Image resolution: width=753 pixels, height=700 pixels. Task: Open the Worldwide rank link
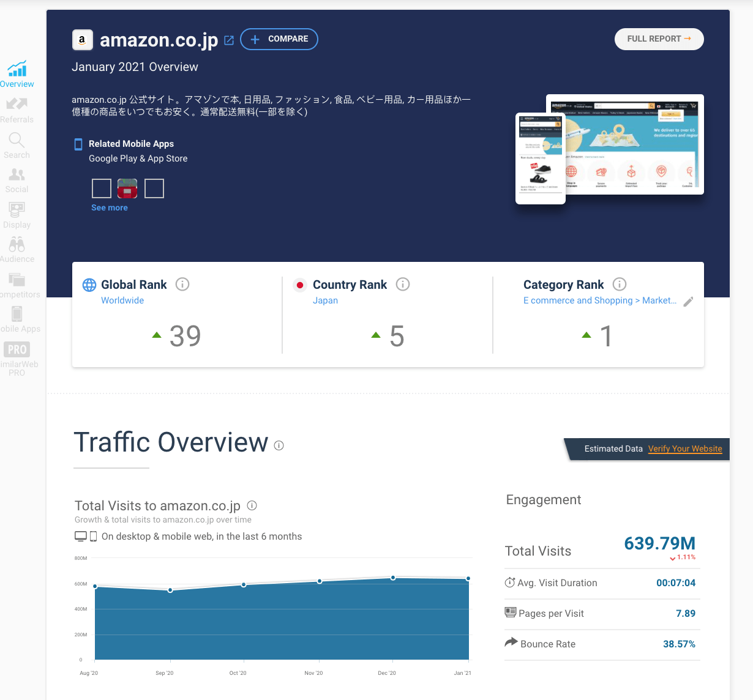(122, 300)
